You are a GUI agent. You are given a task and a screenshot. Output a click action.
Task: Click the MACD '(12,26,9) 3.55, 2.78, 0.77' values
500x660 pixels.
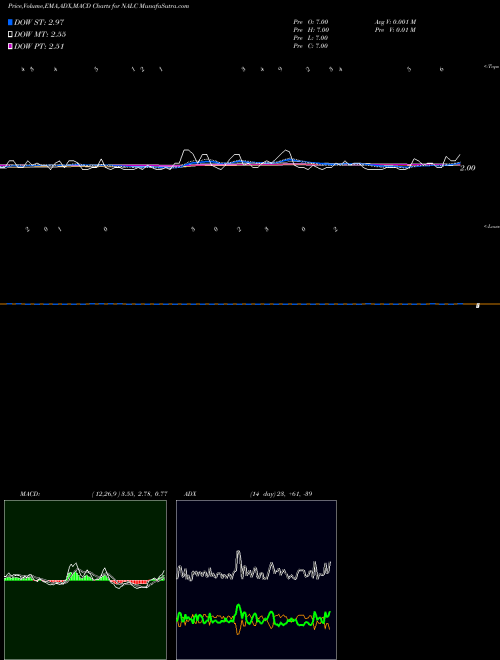[x=130, y=494]
